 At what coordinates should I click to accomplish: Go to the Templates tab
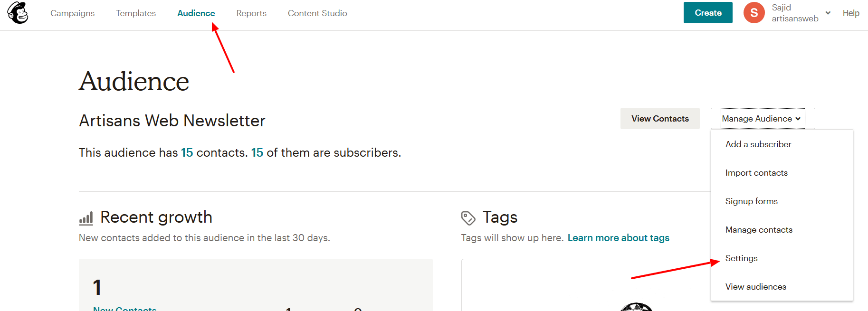(x=136, y=13)
